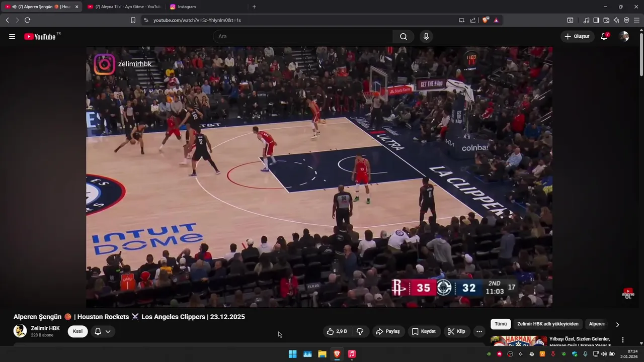Open the YouTube hamburger guide menu
644x362 pixels.
tap(12, 37)
